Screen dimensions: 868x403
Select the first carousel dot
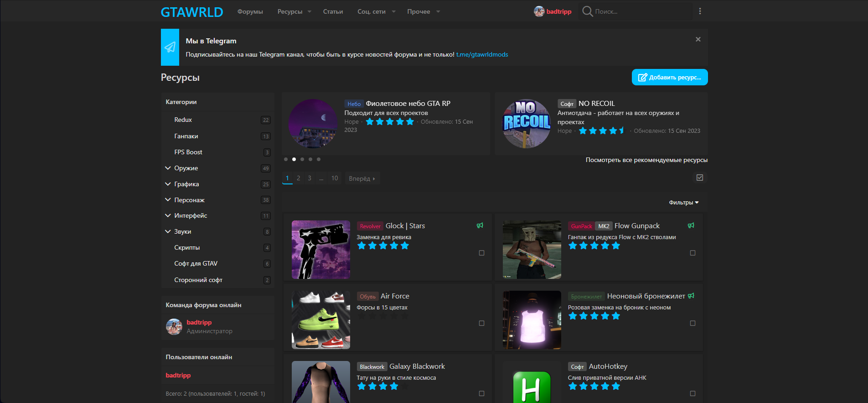(286, 159)
